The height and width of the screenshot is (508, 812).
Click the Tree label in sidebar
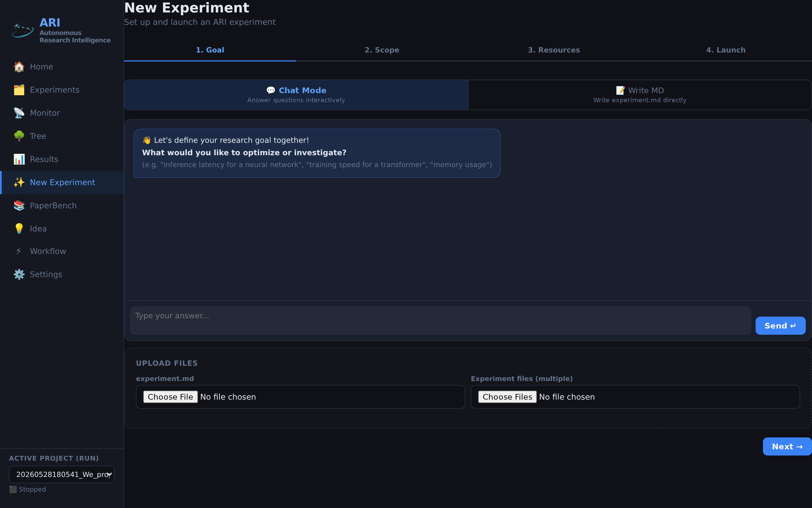38,136
